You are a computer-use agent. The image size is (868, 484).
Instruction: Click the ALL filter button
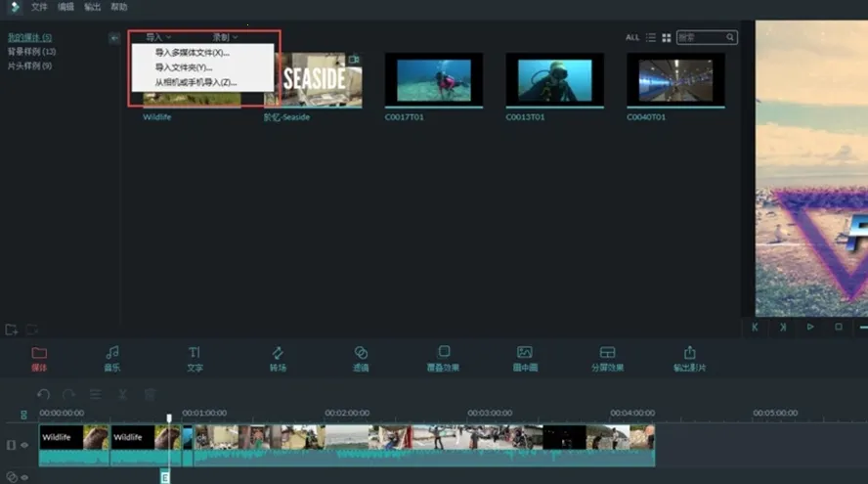[x=632, y=37]
